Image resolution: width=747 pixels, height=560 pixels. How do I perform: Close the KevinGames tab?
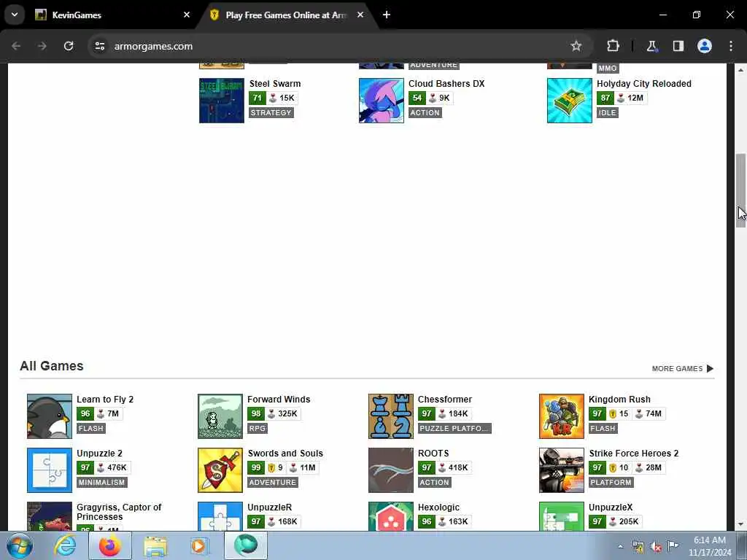pyautogui.click(x=187, y=15)
